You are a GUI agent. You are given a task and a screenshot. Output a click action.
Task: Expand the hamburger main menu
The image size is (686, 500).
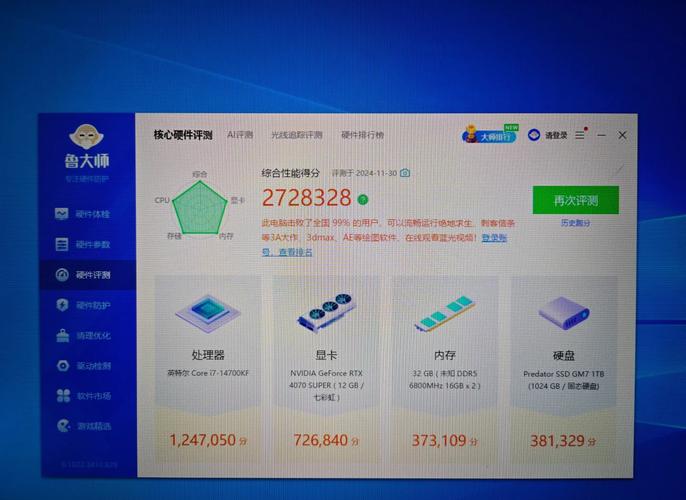pyautogui.click(x=580, y=135)
